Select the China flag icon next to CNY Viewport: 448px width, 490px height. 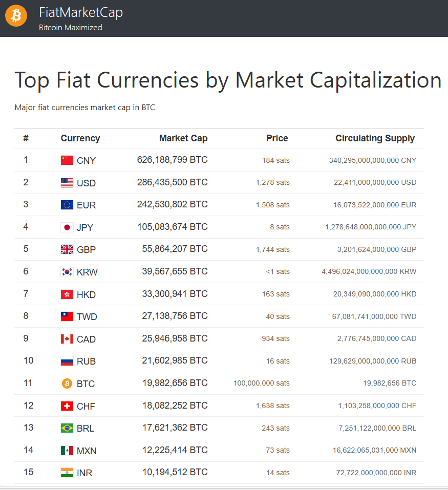(67, 160)
